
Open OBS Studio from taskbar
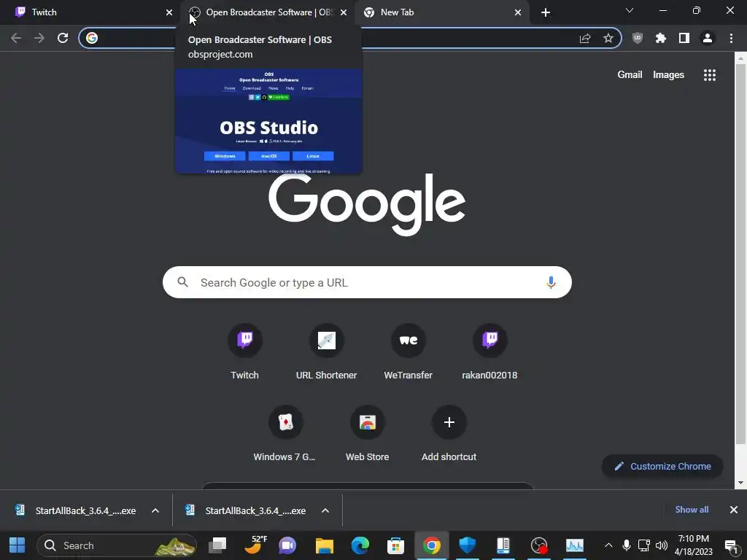539,545
